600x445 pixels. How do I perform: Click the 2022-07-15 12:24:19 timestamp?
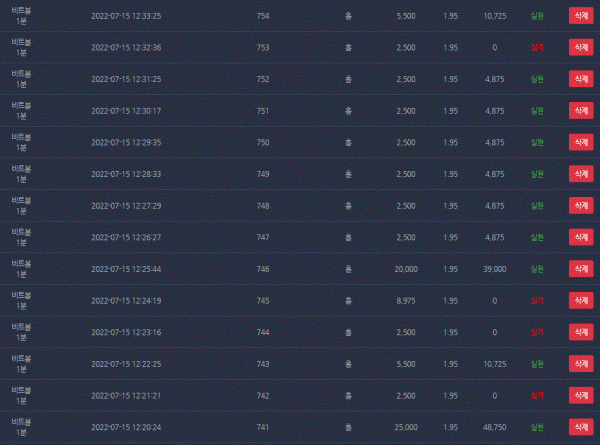pos(126,301)
